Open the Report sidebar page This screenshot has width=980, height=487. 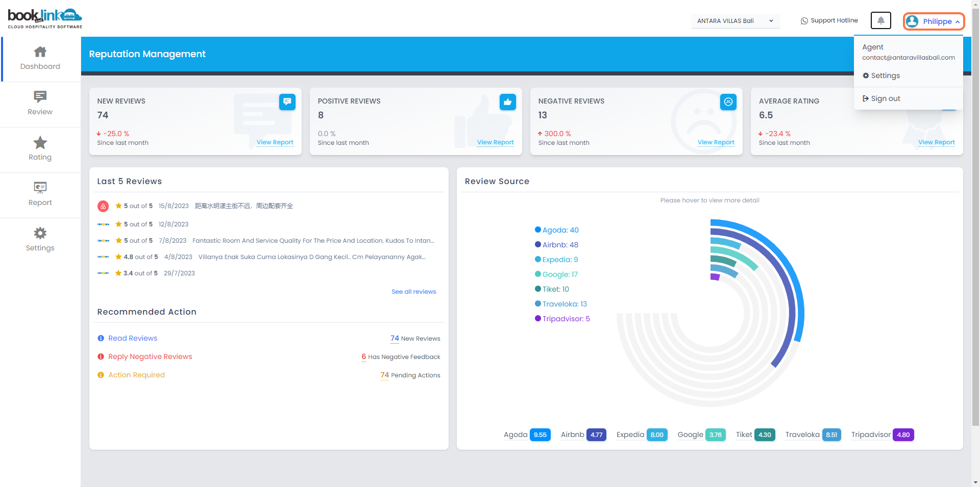(x=40, y=195)
